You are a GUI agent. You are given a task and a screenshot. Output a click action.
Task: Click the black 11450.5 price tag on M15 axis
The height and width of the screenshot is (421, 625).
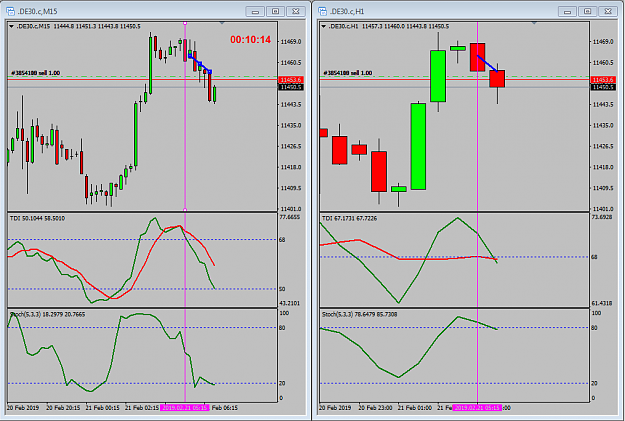pyautogui.click(x=291, y=87)
